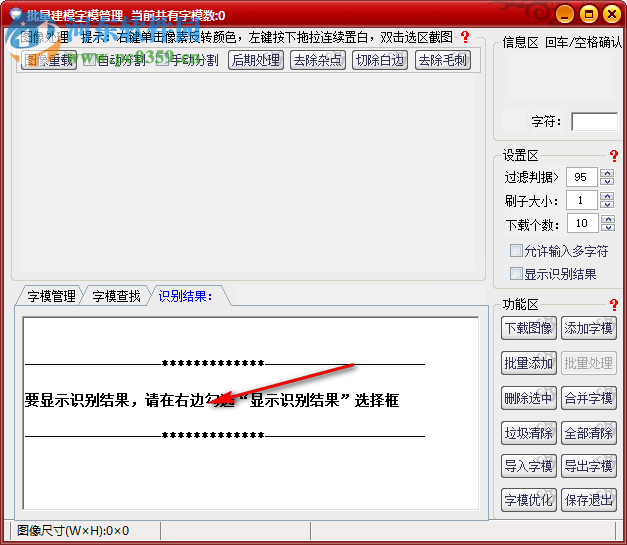Tick the 显示识别结果 checkbox
The image size is (627, 545).
tap(516, 274)
